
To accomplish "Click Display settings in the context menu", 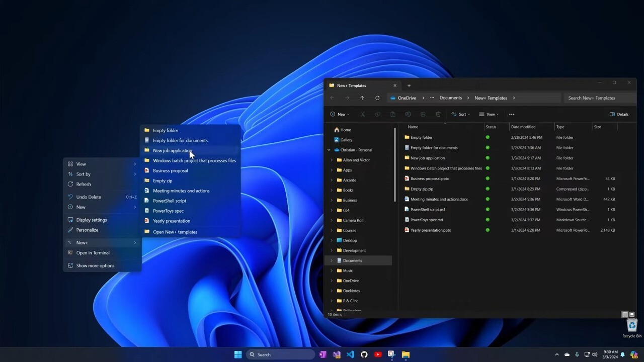I will pyautogui.click(x=102, y=220).
